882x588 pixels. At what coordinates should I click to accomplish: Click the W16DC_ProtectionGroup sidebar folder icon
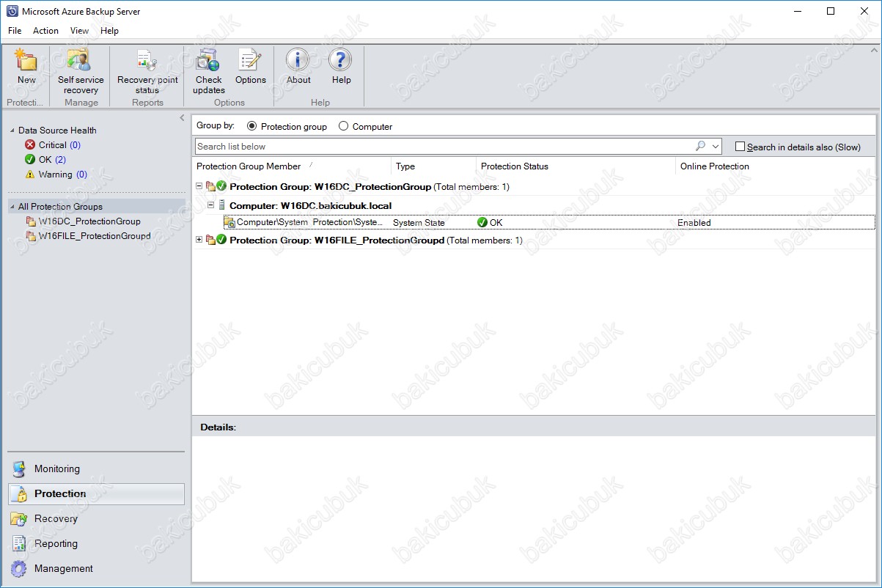click(31, 221)
